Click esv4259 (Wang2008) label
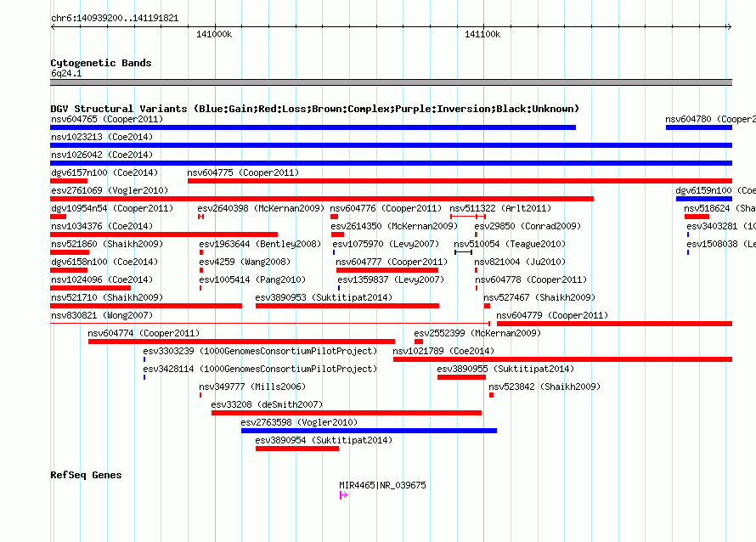 point(245,262)
